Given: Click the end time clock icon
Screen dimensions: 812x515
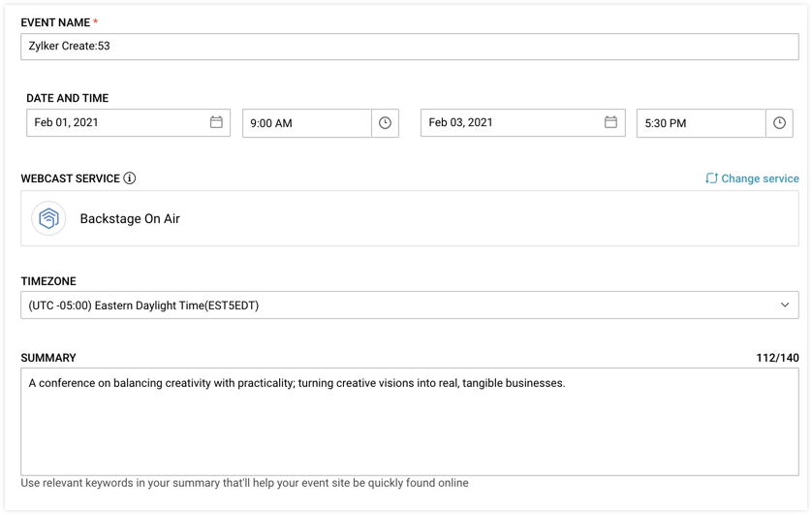Looking at the screenshot, I should [779, 123].
